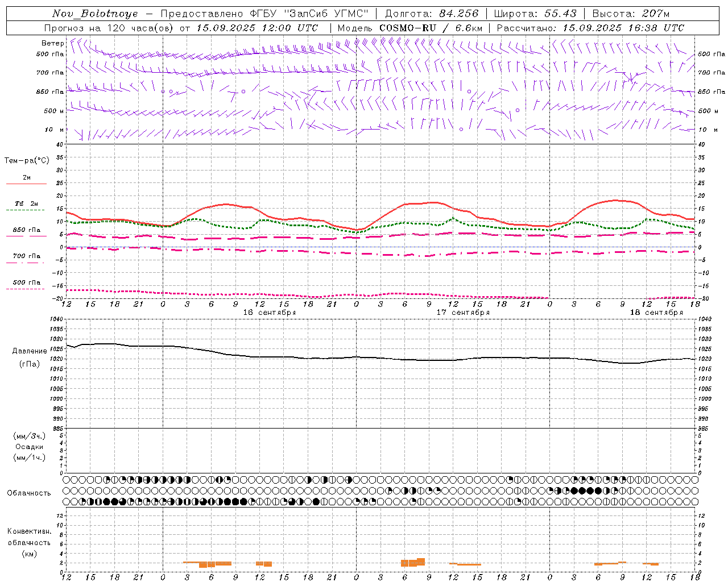
Task: Click the 17 сентября date label
Action: (463, 313)
